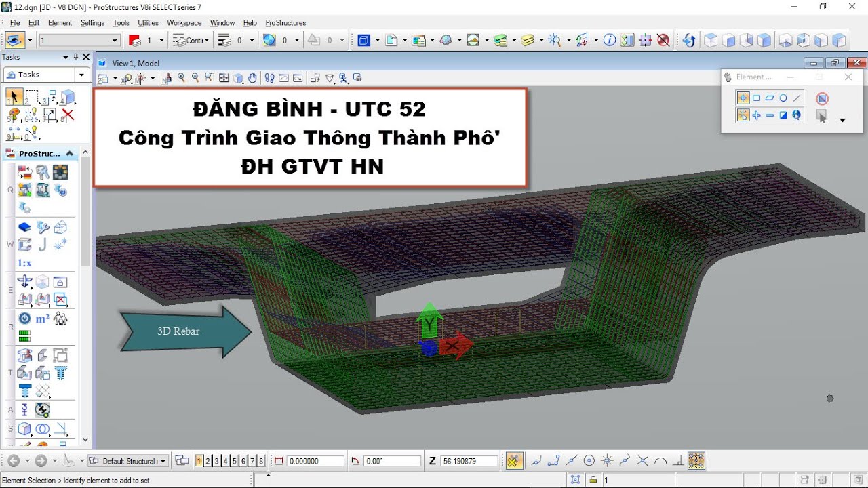Screen dimensions: 868x488
Task: Open the line weight dropdown showing 0
Action: (252, 40)
